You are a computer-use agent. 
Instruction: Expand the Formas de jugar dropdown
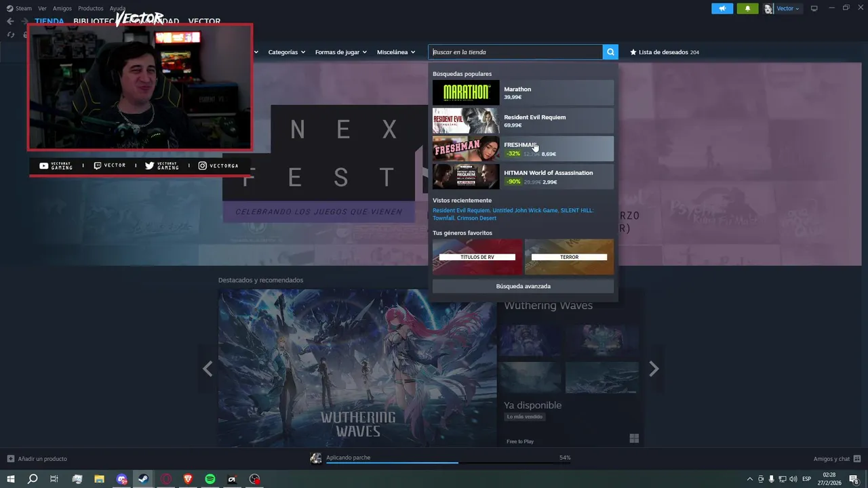point(340,52)
